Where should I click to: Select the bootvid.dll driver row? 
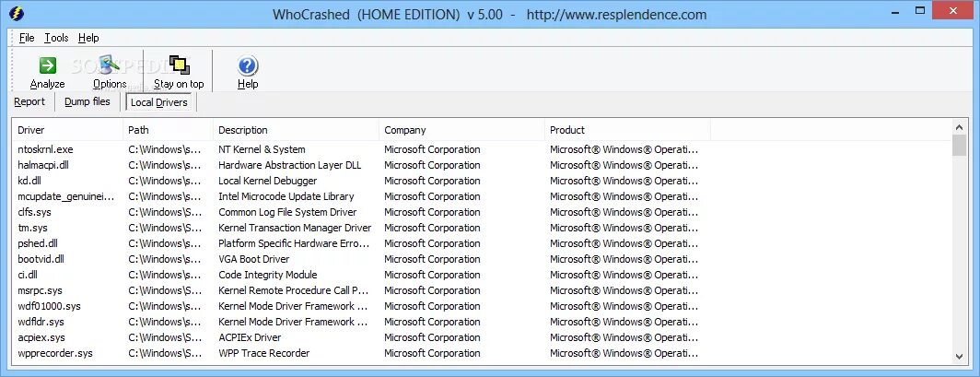41,259
